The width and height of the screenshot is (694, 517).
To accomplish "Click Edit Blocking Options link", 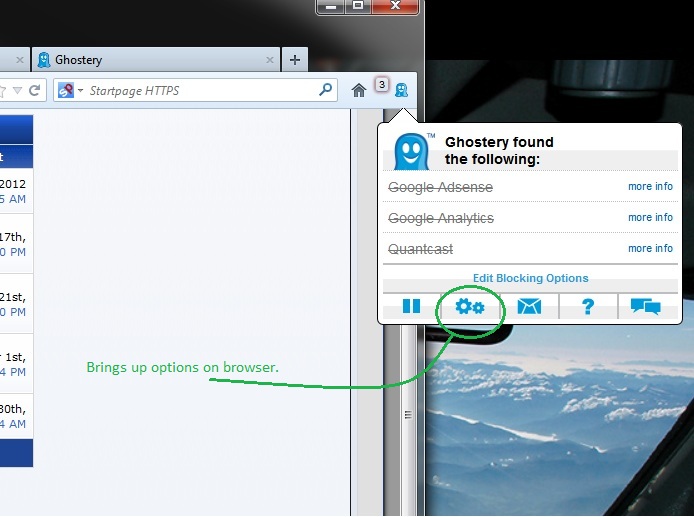I will 530,278.
